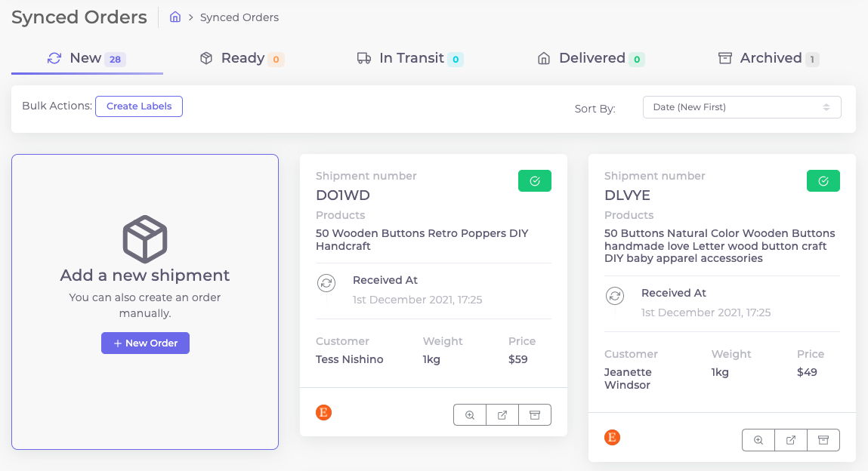This screenshot has width=868, height=471.
Task: Archive order DLVYE with archive icon
Action: (823, 441)
